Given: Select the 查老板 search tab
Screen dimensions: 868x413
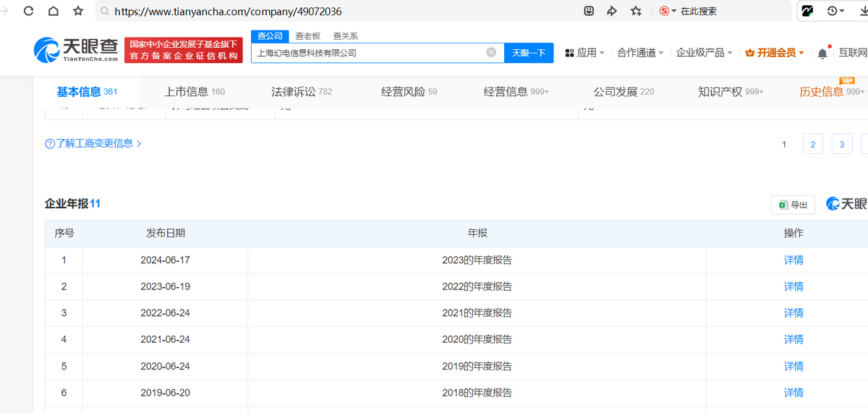Looking at the screenshot, I should coord(307,36).
